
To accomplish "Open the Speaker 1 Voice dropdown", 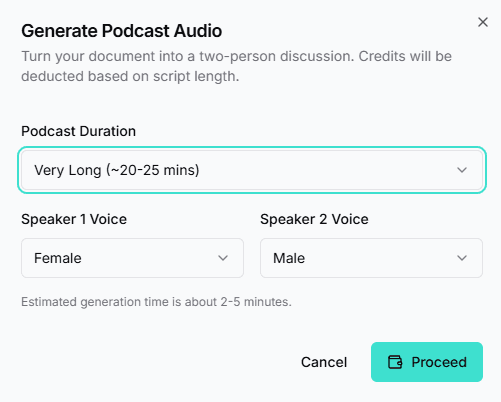I will pos(132,258).
